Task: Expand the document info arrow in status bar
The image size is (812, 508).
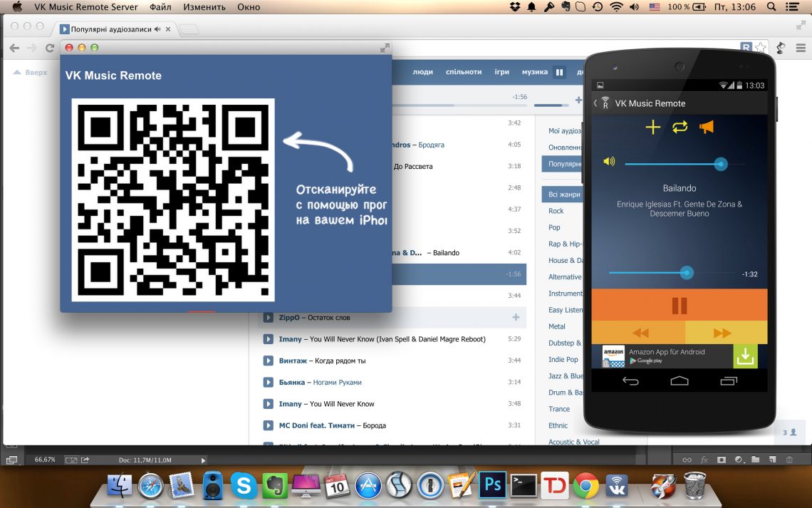Action: 203,460
